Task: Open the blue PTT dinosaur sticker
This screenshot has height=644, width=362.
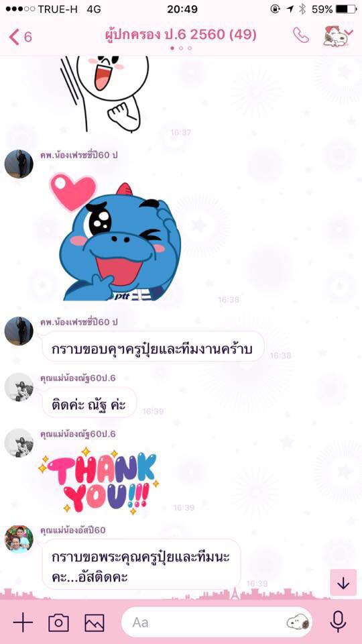Action: pos(116,238)
